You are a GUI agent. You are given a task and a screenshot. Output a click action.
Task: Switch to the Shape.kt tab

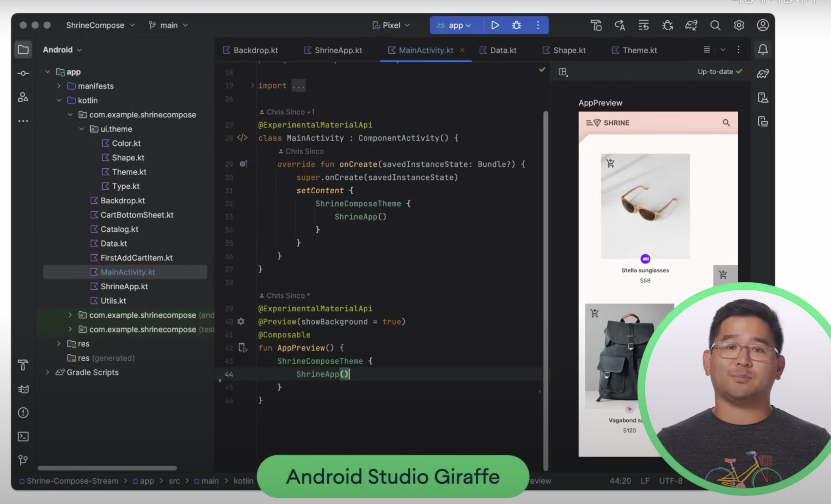(x=564, y=50)
